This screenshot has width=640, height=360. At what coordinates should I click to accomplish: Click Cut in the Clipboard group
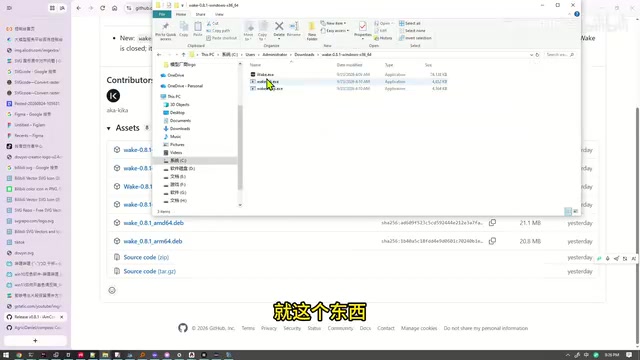213,24
